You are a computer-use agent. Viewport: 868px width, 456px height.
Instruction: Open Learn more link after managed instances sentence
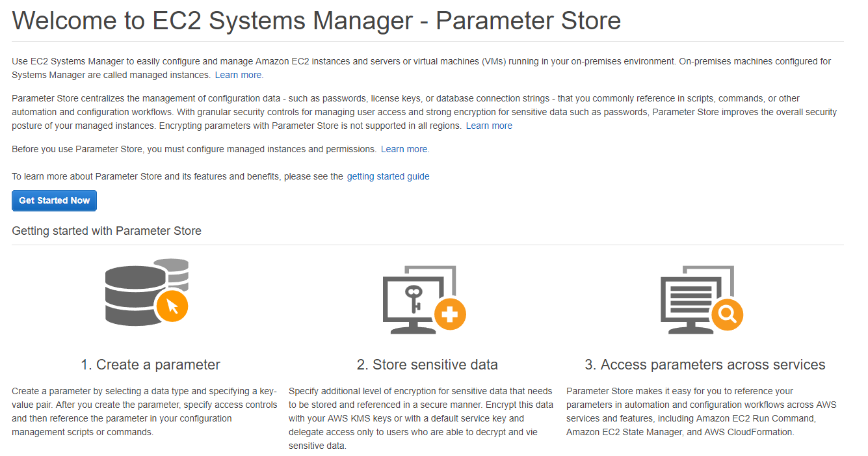(x=239, y=75)
